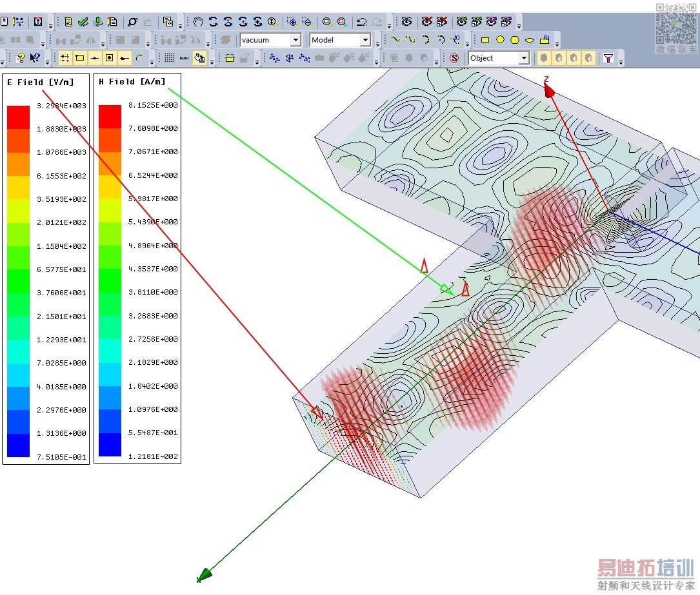Select the Pan hand tool
The height and width of the screenshot is (595, 700).
198,21
